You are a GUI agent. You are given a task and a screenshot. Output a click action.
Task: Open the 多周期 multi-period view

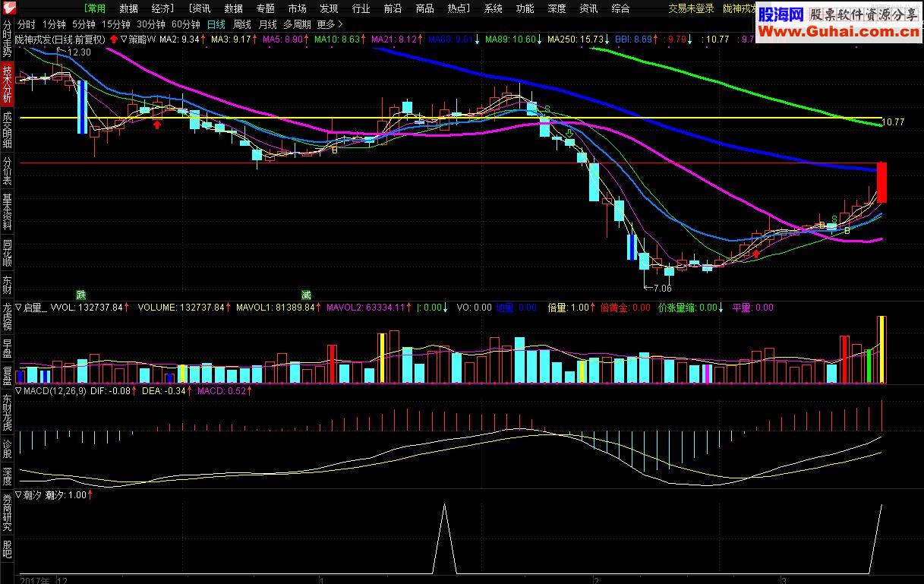point(298,24)
